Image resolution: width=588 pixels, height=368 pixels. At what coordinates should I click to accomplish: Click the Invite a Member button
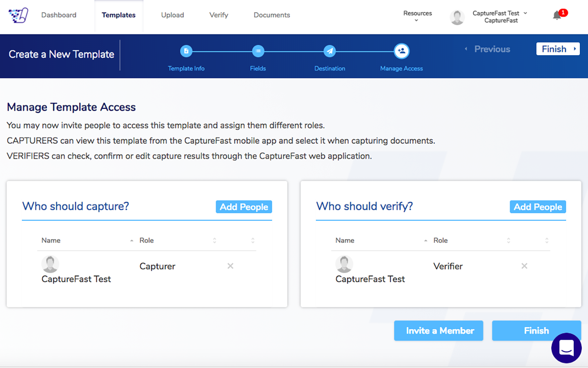point(439,330)
